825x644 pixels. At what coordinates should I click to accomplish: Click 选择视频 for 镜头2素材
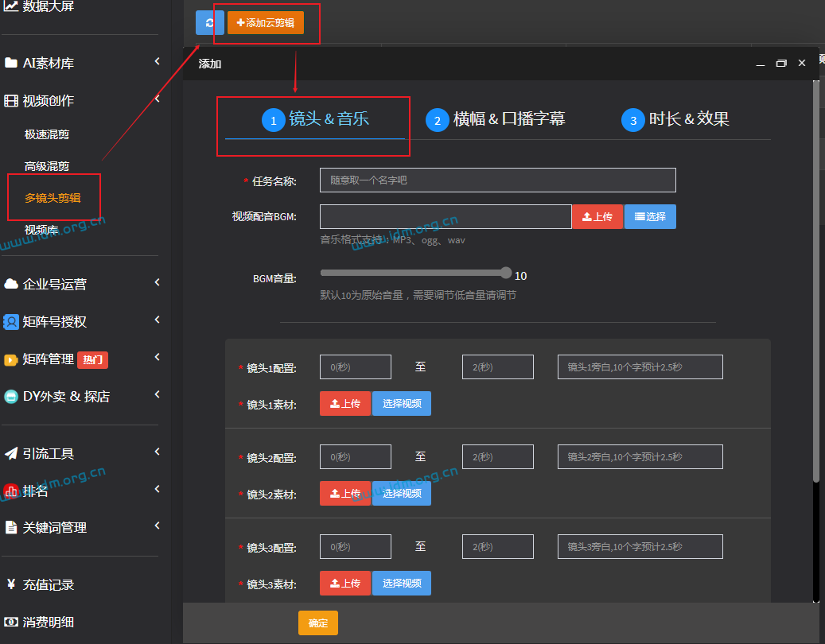point(402,493)
